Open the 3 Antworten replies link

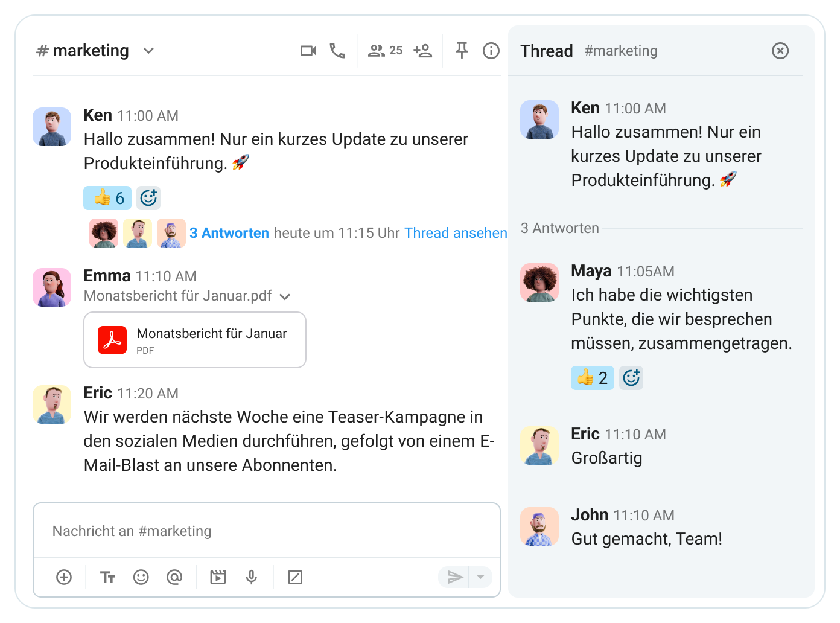229,233
